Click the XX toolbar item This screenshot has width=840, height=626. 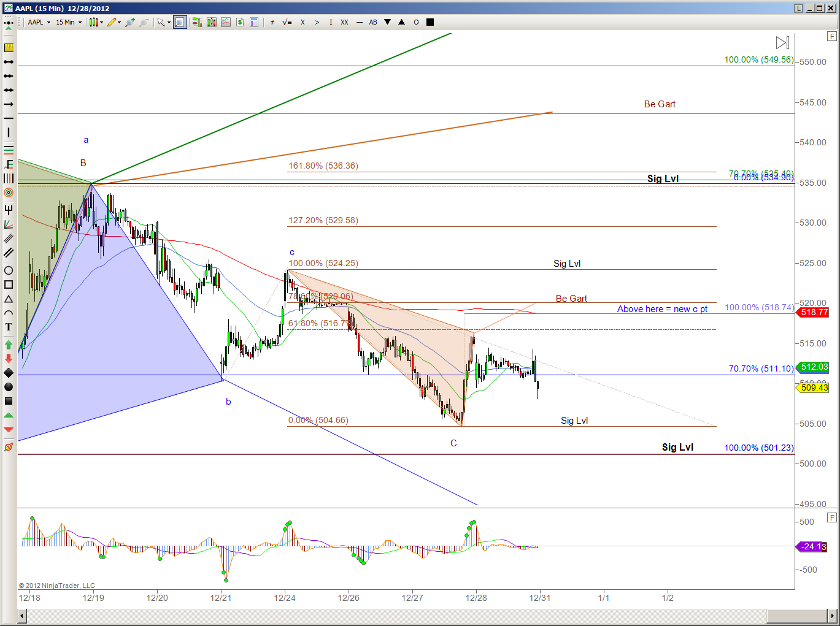(344, 22)
